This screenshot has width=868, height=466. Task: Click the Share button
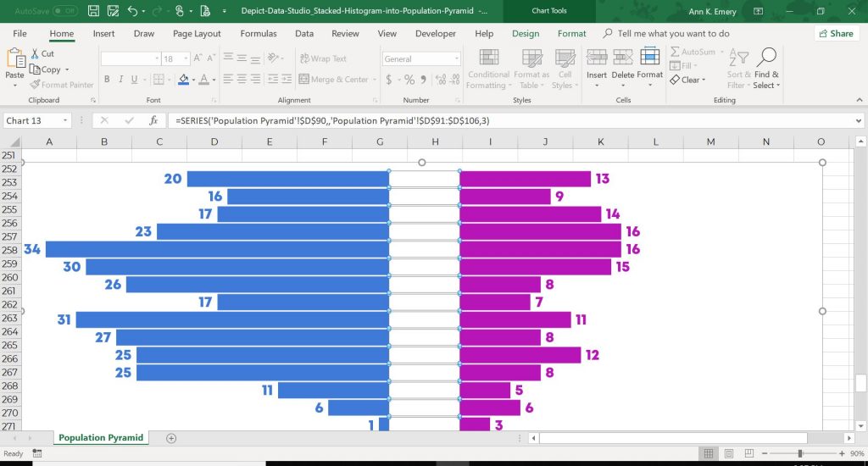click(x=836, y=34)
